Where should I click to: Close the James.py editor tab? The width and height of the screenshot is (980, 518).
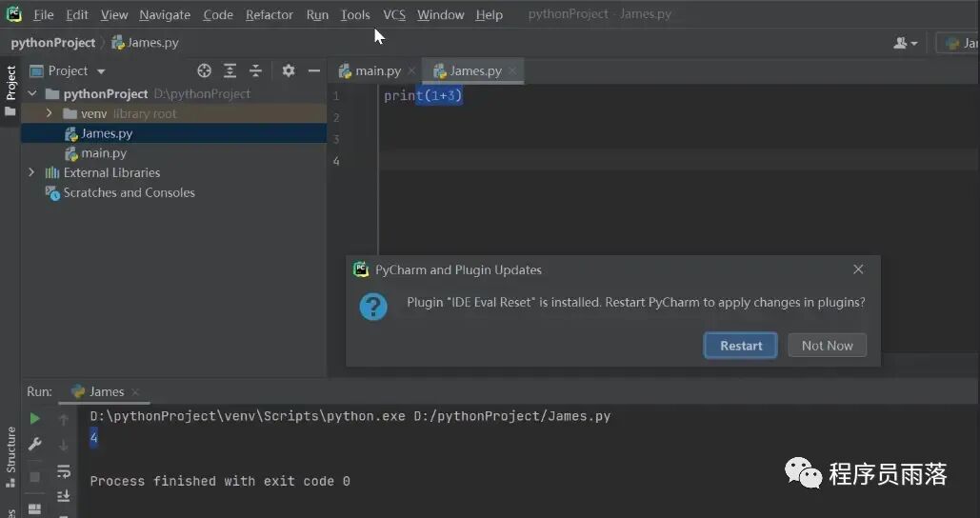(512, 71)
